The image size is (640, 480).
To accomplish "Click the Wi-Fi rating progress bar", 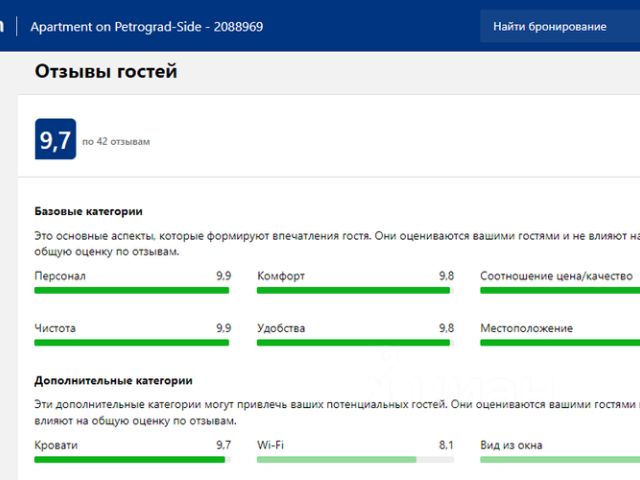I will 354,460.
